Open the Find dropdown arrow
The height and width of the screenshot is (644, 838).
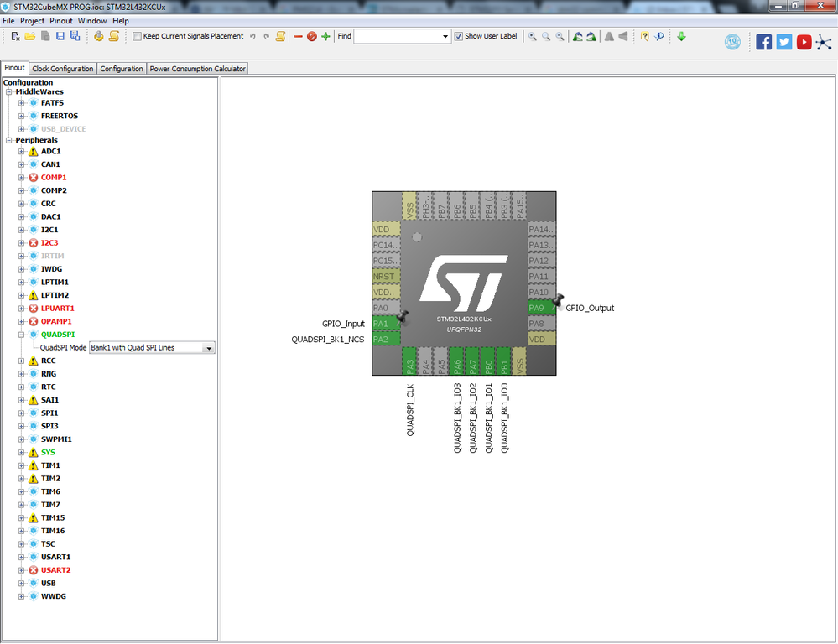(445, 36)
